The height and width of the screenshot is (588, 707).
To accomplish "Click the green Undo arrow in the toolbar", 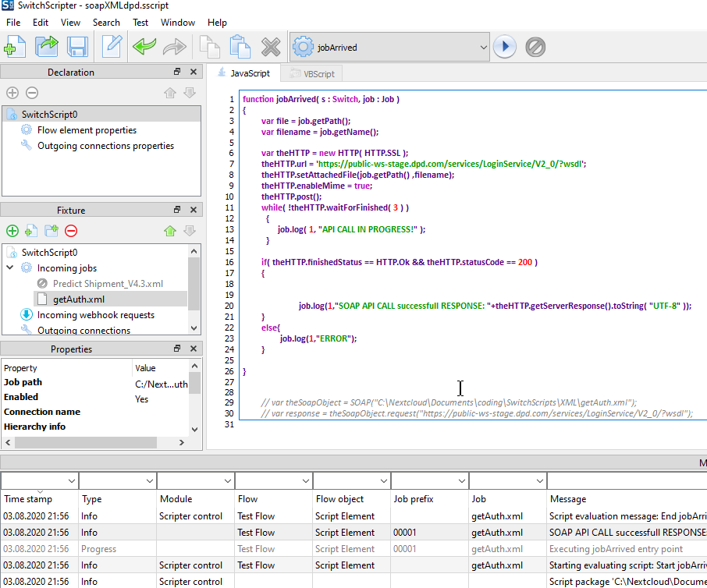I will [144, 47].
